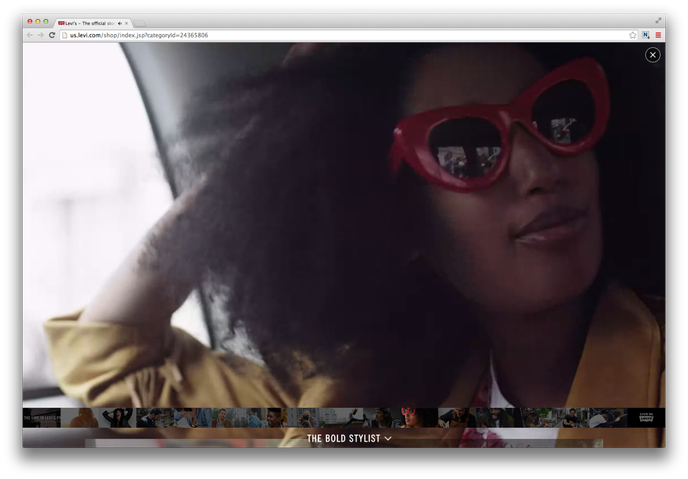Click The Bold Stylist title text
Screen dimensions: 688x479
tap(343, 438)
